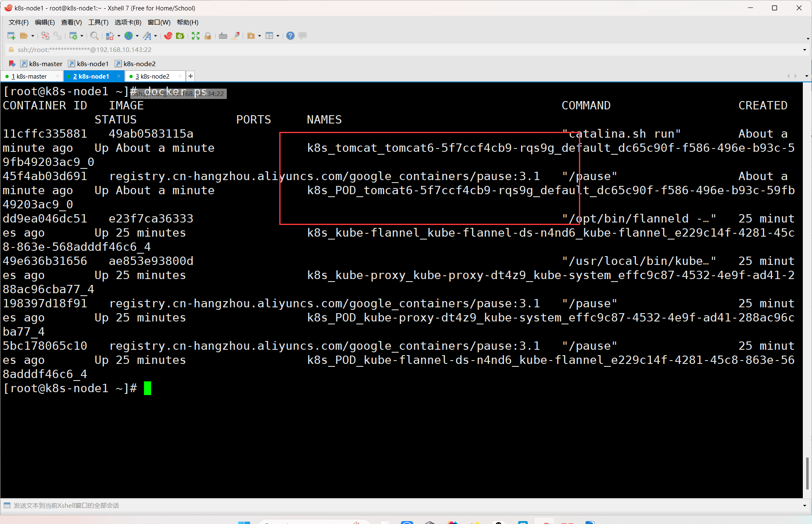Click container ID 49e636b31656 in terminal
This screenshot has height=524, width=812.
(x=45, y=261)
